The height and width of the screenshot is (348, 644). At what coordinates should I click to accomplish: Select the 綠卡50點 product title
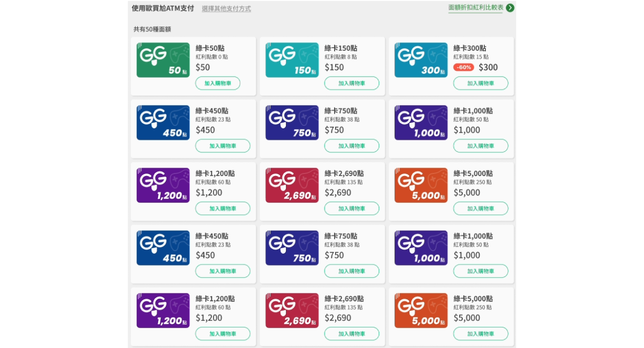point(210,48)
